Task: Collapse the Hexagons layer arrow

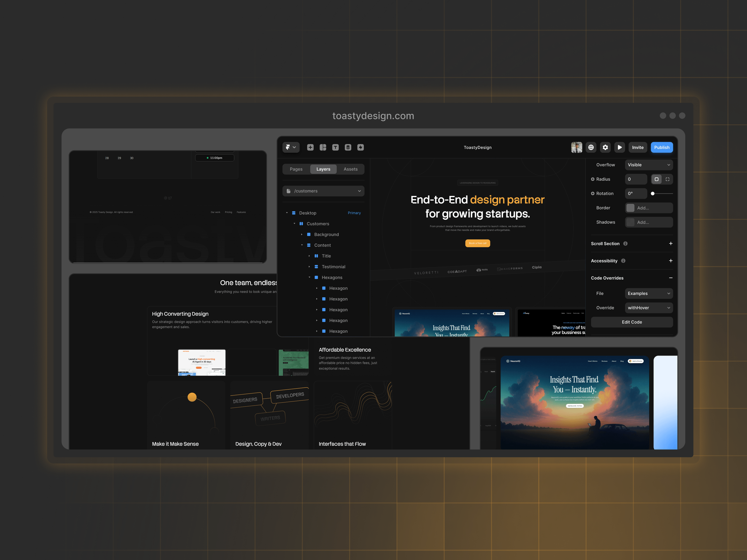Action: (x=309, y=277)
